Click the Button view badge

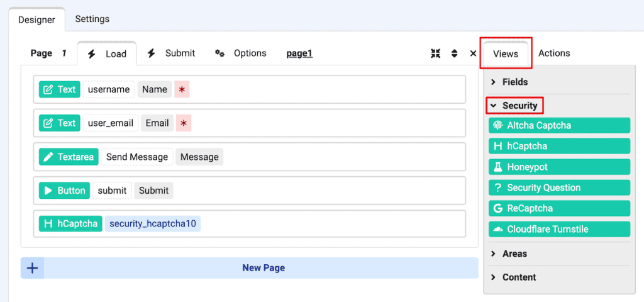65,190
